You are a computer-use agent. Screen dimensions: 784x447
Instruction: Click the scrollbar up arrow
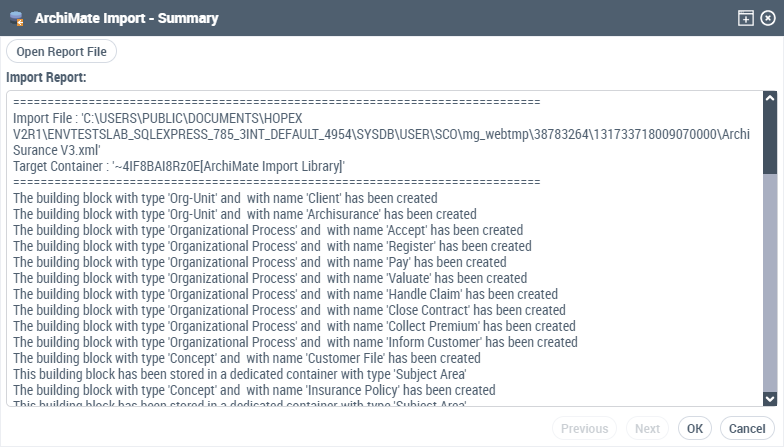pos(769,100)
